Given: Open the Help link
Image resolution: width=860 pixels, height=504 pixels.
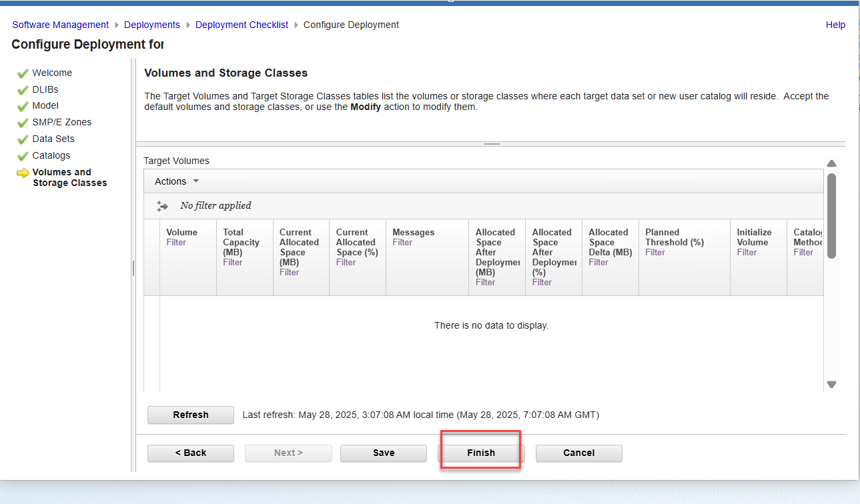Looking at the screenshot, I should tap(835, 25).
